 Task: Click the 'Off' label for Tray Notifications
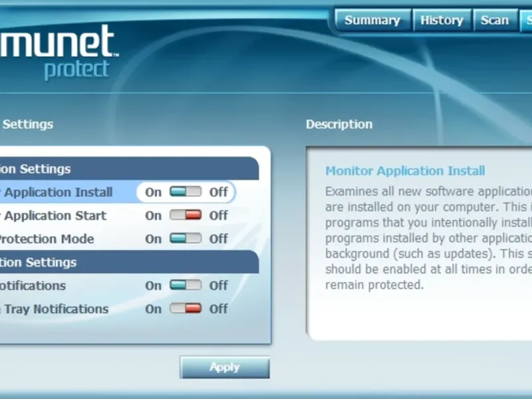[x=219, y=309]
